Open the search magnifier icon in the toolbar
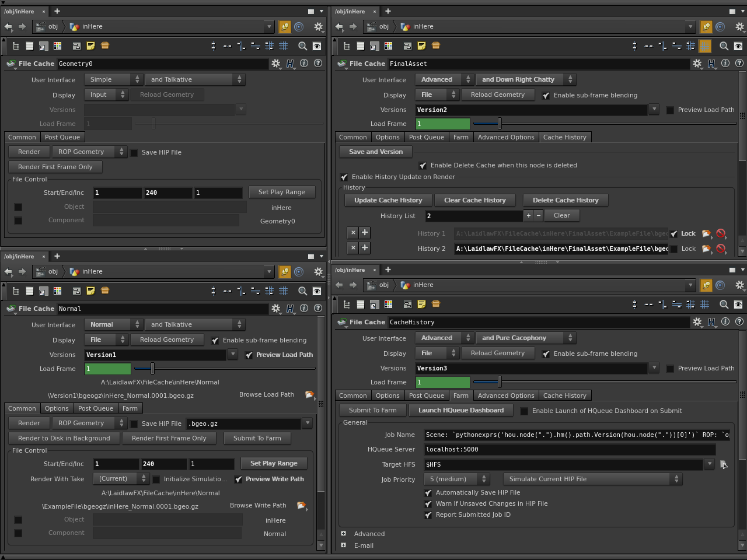Image resolution: width=747 pixels, height=560 pixels. coord(303,45)
